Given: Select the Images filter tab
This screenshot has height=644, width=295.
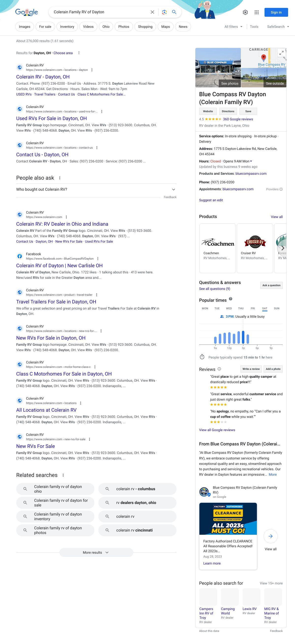Looking at the screenshot, I should pos(25,27).
